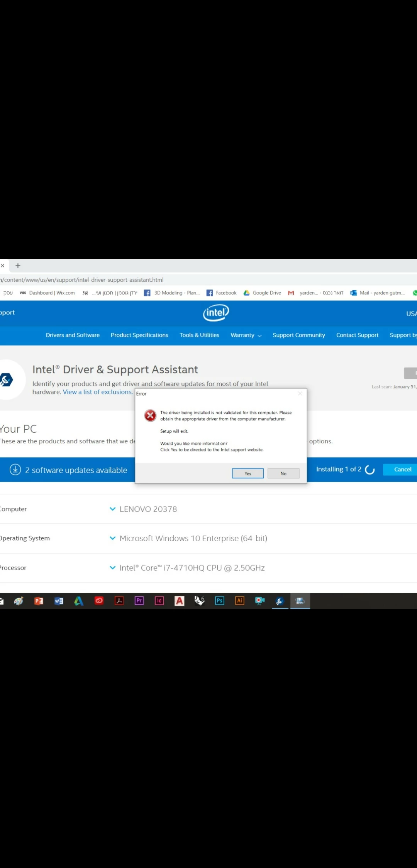Screen dimensions: 417x868
Task: Open the screen recorder taskbar icon
Action: tap(260, 601)
